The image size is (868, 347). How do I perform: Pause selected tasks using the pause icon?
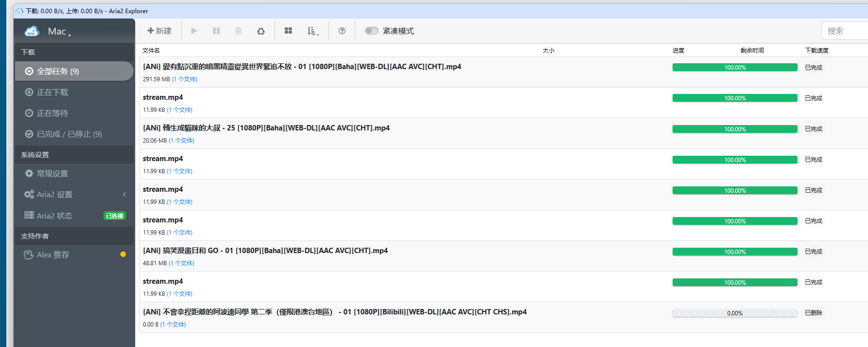pyautogui.click(x=216, y=31)
